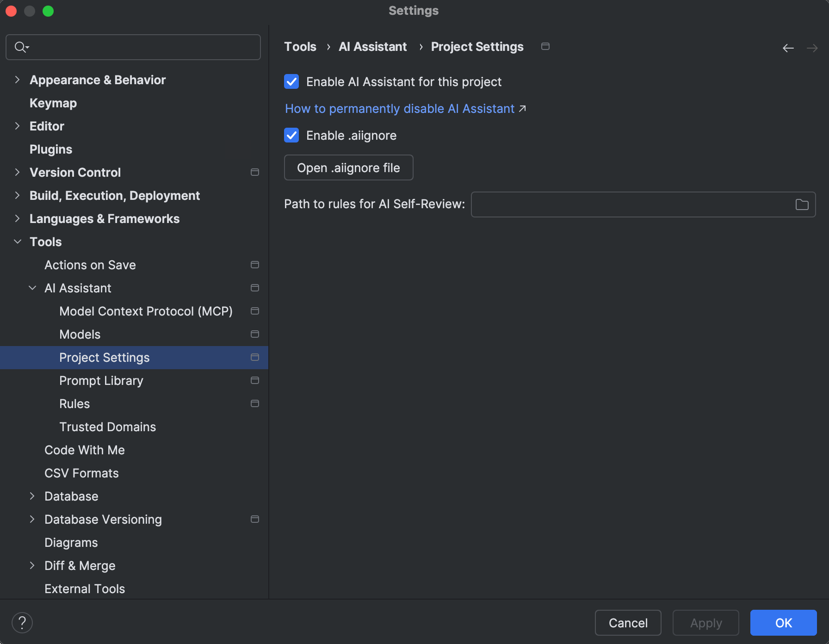Click the back navigation arrow
The image size is (829, 644).
coord(788,48)
